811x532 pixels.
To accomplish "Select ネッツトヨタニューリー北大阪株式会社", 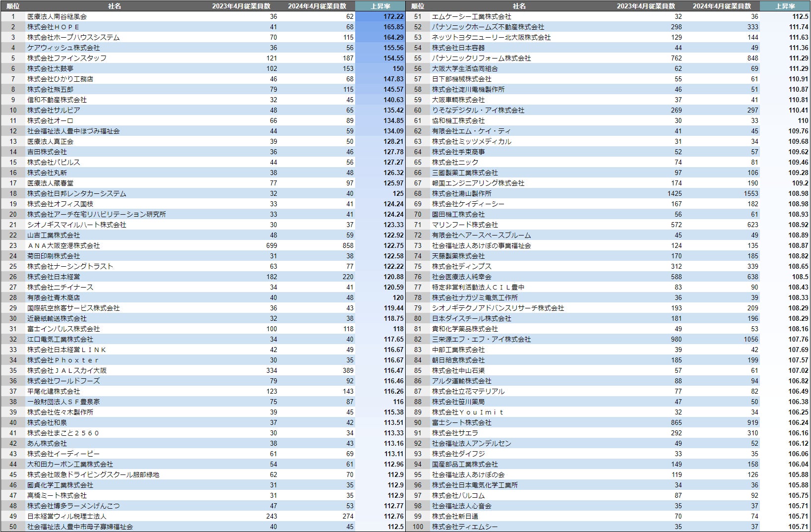I will [492, 37].
